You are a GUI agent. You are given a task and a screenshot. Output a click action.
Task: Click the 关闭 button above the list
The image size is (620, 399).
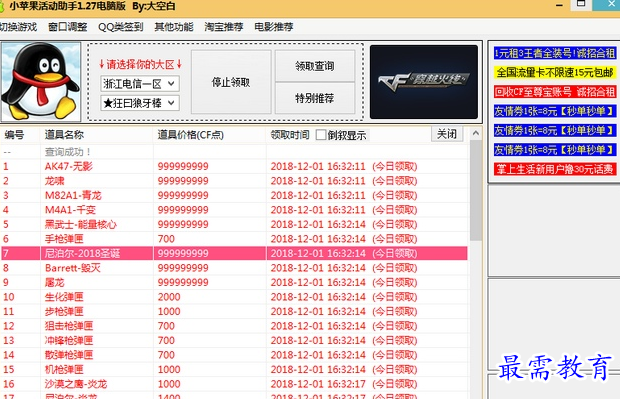(x=447, y=134)
